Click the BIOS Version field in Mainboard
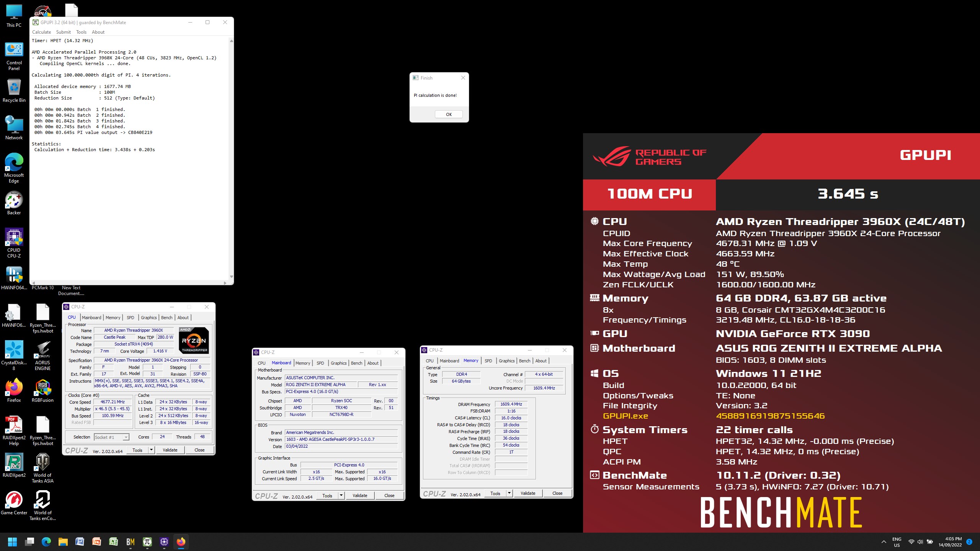The image size is (980, 551). pos(341,439)
